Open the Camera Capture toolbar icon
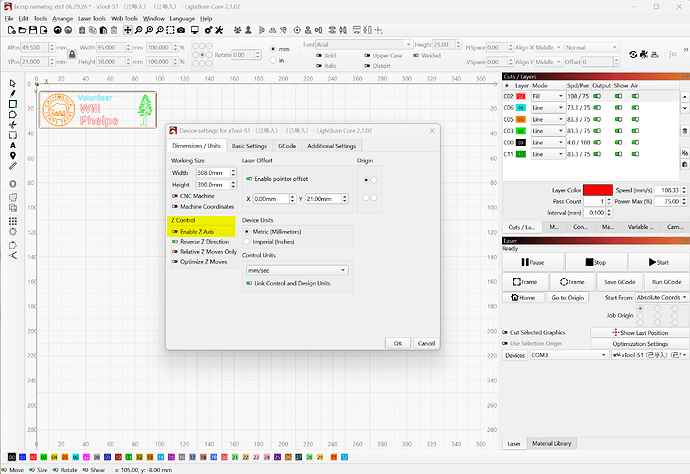The image size is (690, 474). pos(181,30)
